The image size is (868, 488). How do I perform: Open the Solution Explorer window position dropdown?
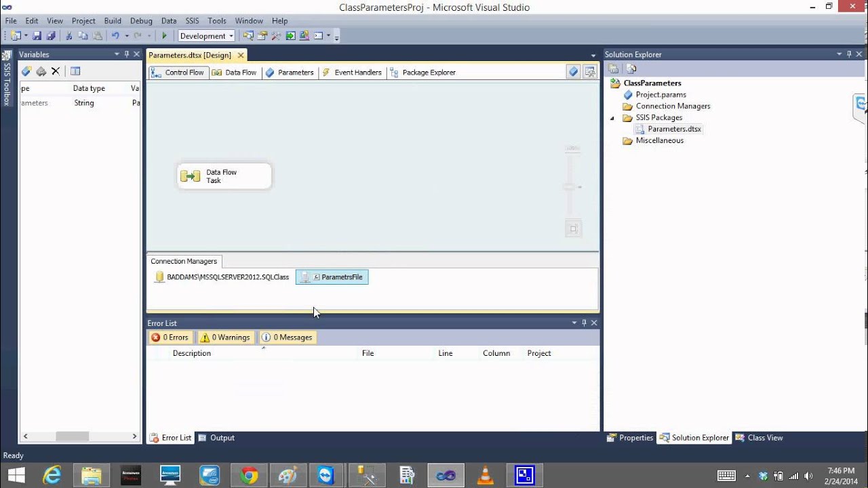839,54
